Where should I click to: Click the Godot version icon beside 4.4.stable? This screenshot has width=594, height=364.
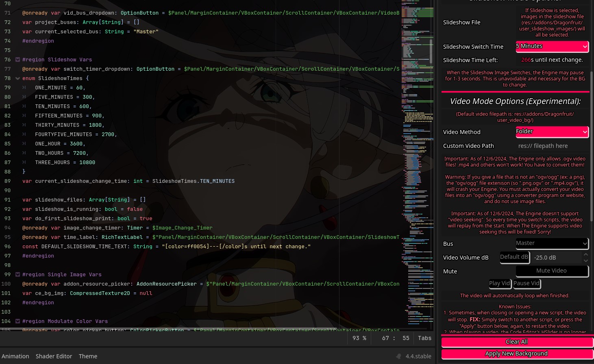click(x=398, y=356)
